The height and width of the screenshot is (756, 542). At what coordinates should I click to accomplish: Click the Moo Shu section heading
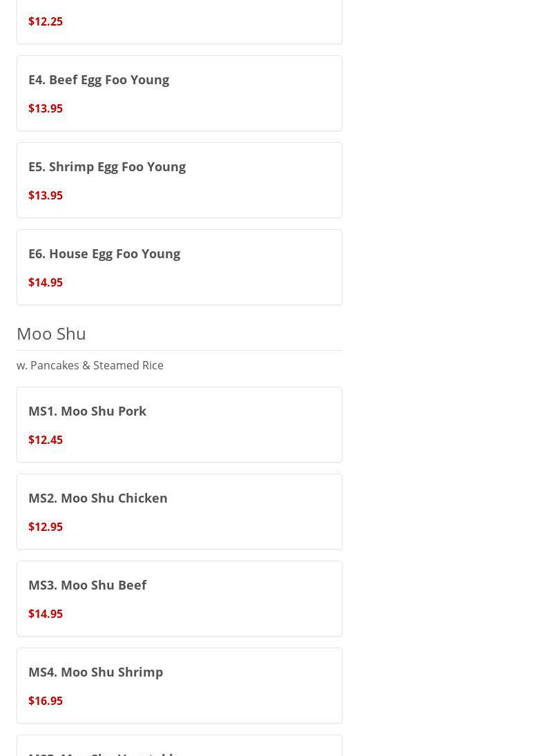pyautogui.click(x=52, y=333)
